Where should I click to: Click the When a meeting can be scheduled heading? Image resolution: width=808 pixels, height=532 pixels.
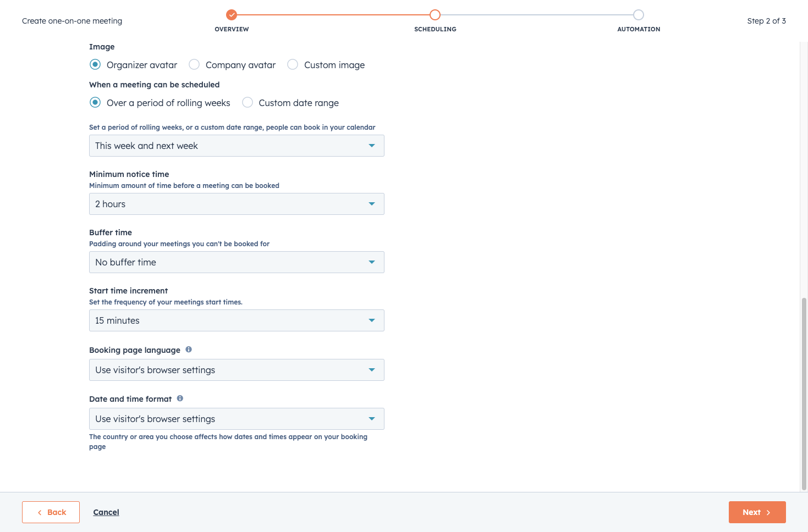click(155, 85)
